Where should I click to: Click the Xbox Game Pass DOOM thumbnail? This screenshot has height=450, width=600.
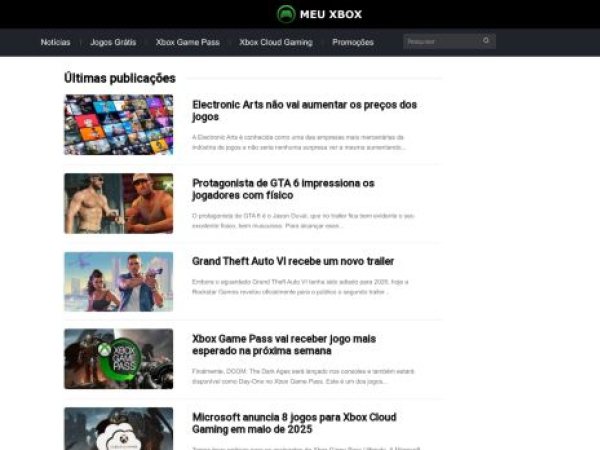click(x=119, y=359)
